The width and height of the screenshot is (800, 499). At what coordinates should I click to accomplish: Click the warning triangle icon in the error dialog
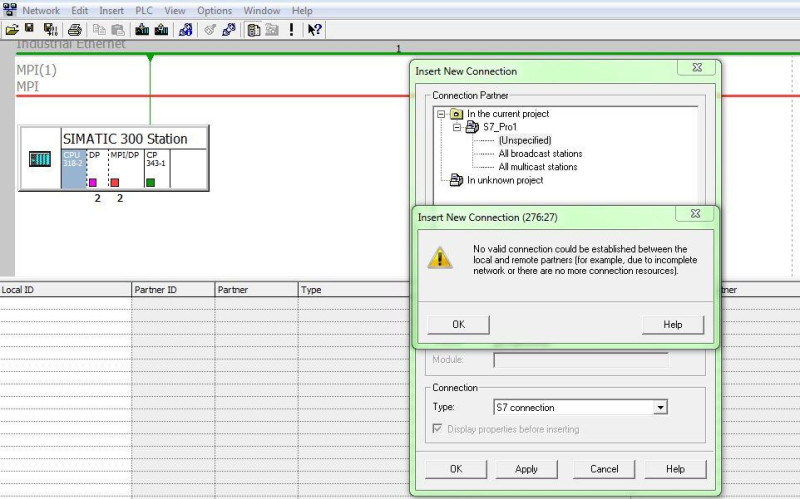tap(440, 258)
